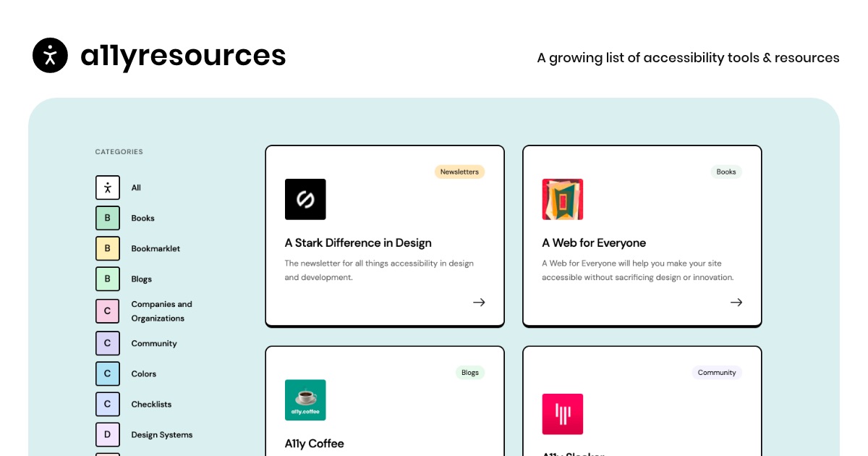Filter by Companies and Organizations label
Viewport: 868px width, 456px height.
tap(161, 311)
